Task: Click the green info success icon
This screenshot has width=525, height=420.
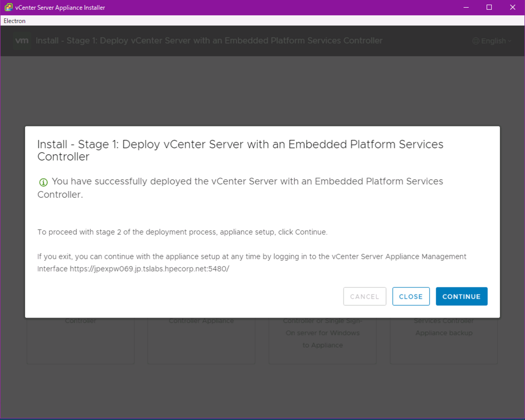Action: (44, 182)
